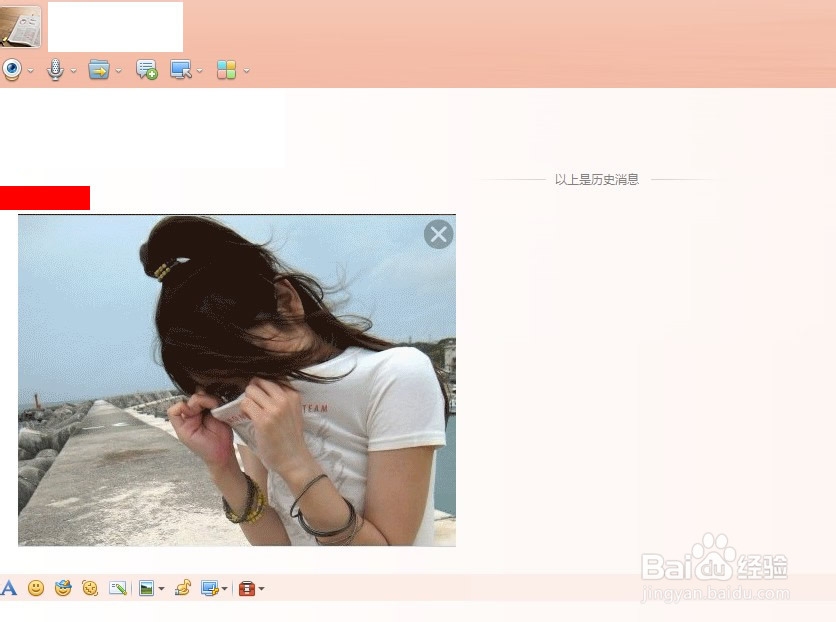The width and height of the screenshot is (836, 622).
Task: Open magic emoticons using the smiley with blue hat icon
Action: pos(63,588)
